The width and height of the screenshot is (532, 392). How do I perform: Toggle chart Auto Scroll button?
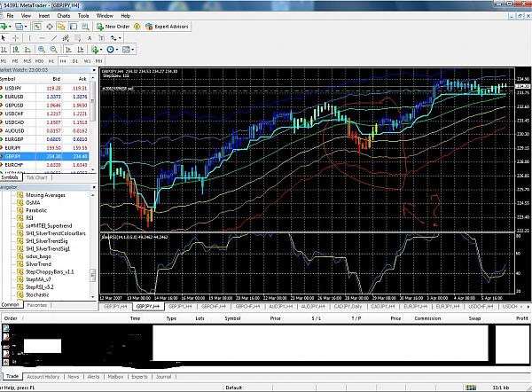coord(68,50)
